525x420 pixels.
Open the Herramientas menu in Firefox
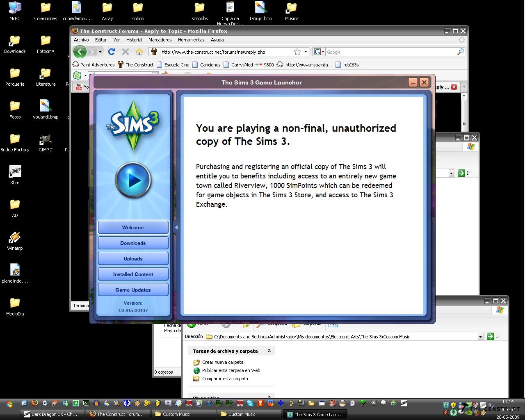(191, 40)
